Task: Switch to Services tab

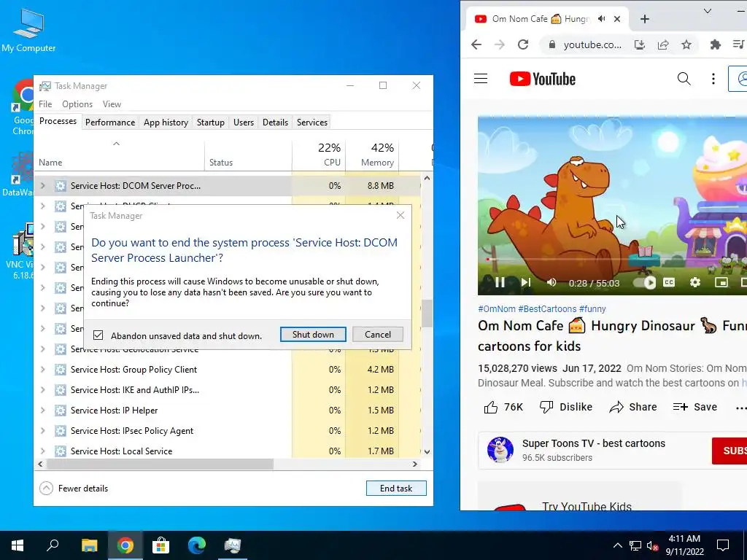Action: coord(312,122)
